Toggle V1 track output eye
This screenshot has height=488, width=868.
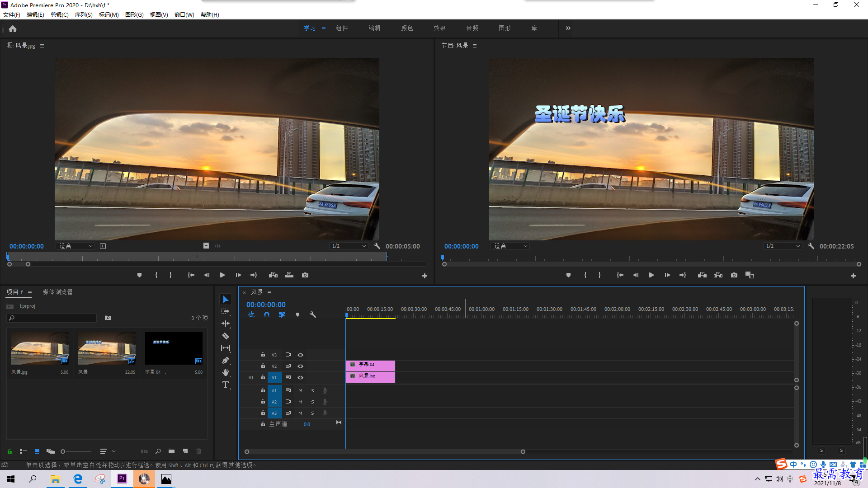tap(300, 378)
